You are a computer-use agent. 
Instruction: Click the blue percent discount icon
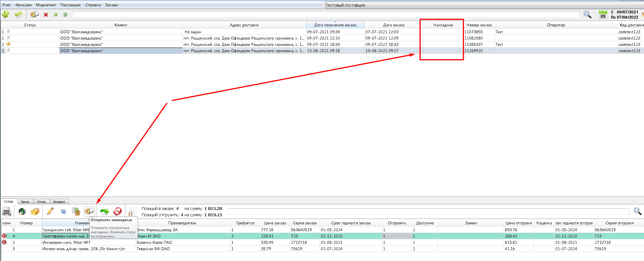[x=63, y=212]
